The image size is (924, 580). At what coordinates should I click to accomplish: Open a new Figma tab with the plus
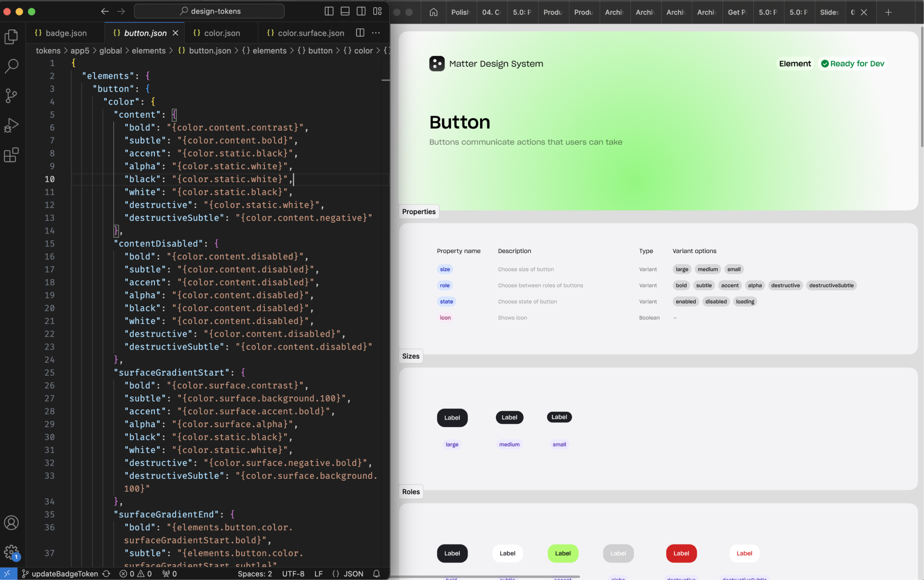tap(888, 12)
